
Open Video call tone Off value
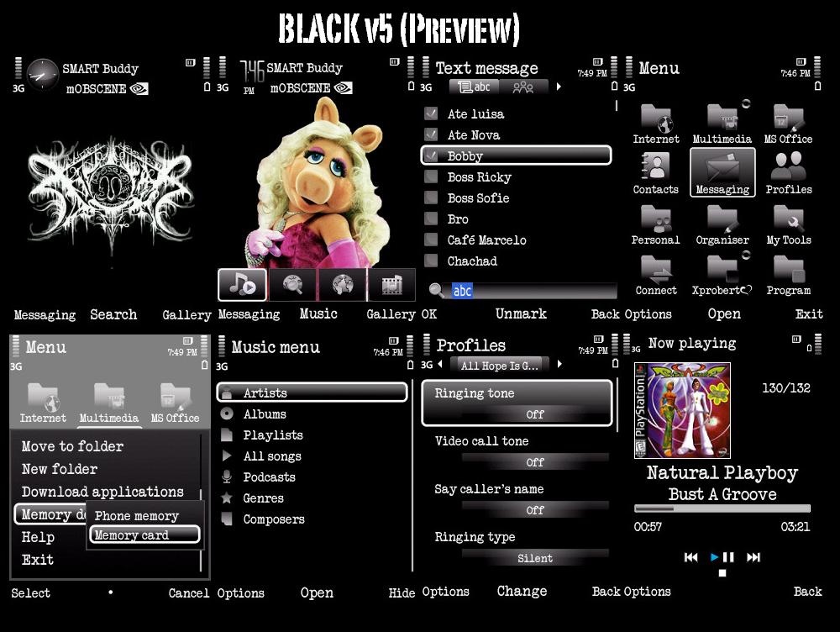click(534, 462)
